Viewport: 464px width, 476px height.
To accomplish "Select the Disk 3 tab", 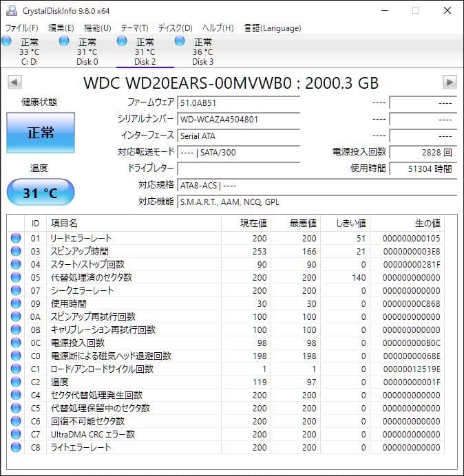I will [202, 51].
